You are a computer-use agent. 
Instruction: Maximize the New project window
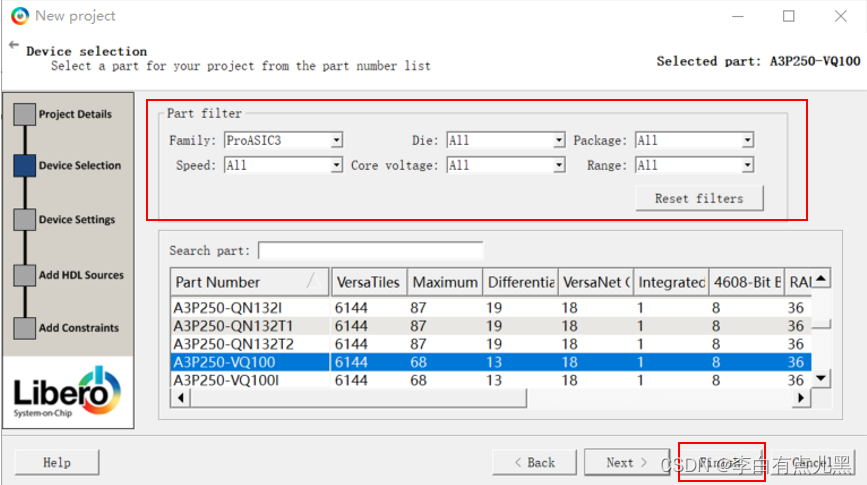click(x=788, y=16)
